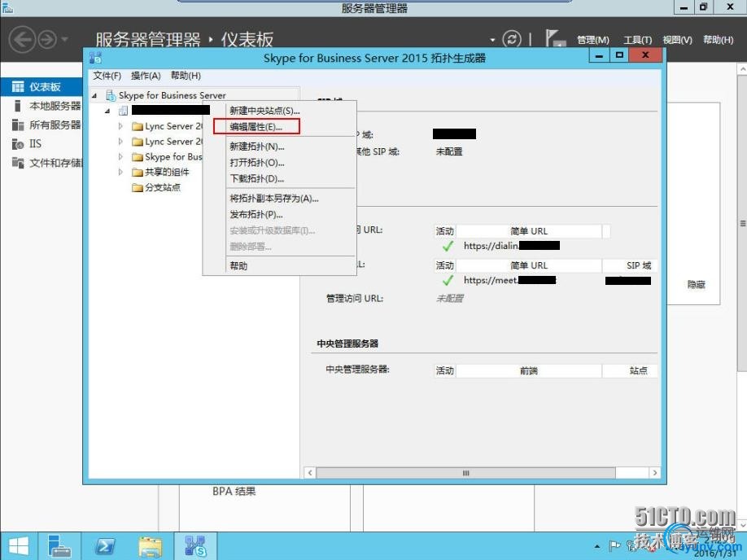Open Server Manager 帮助(H) menu
Viewport: 747px width, 560px height.
pos(718,40)
